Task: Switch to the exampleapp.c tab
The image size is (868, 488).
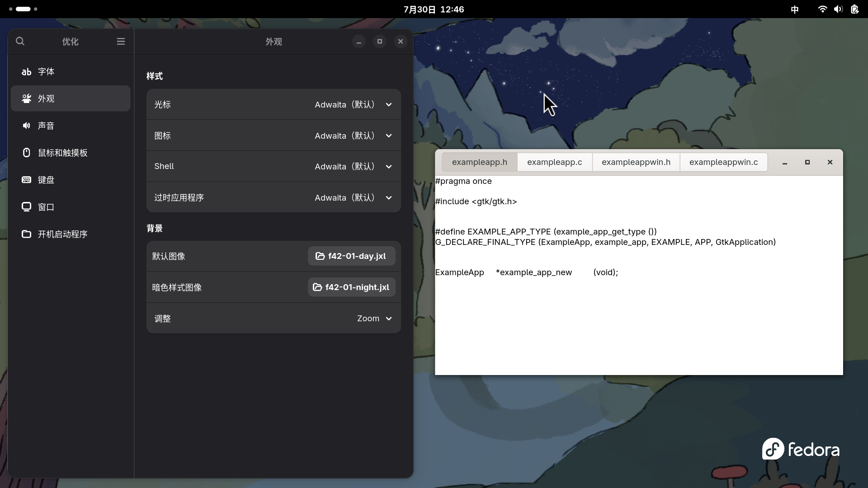Action: [554, 162]
